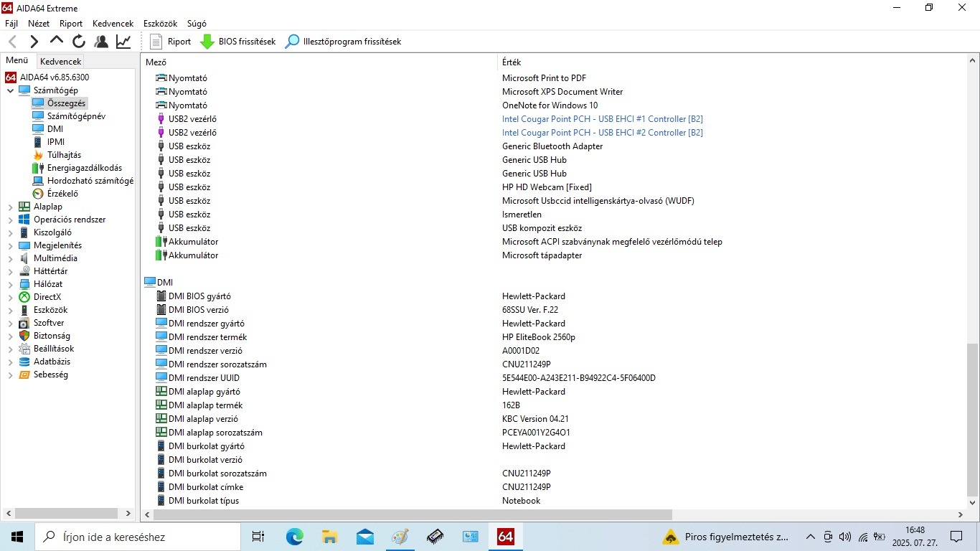This screenshot has height=551, width=980.
Task: Go back with the left arrow toolbar icon
Action: click(12, 42)
